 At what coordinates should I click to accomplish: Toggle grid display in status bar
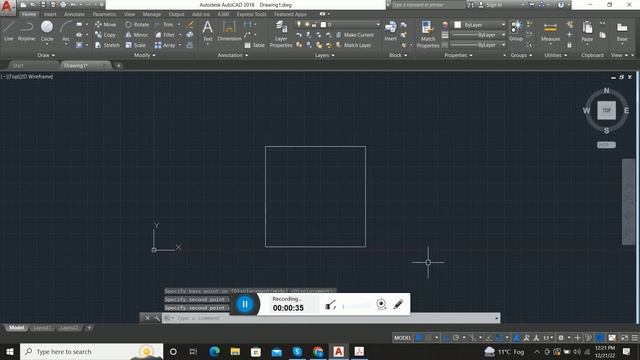tap(419, 338)
